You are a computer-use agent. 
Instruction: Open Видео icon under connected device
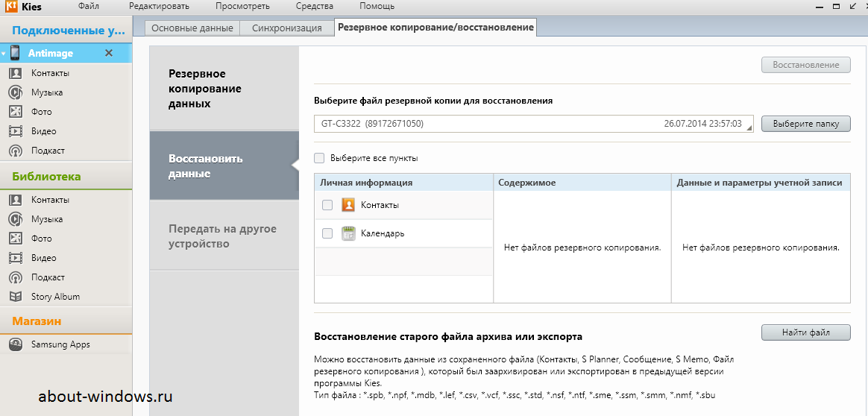16,131
